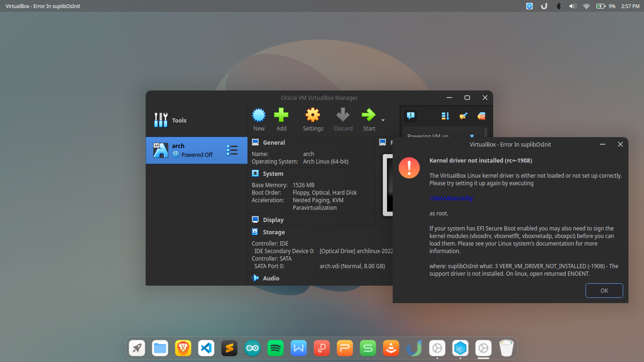Click 'arch.vdi (Normal, 8.00 GB)' storage entry
Image resolution: width=644 pixels, height=362 pixels.
(352, 266)
